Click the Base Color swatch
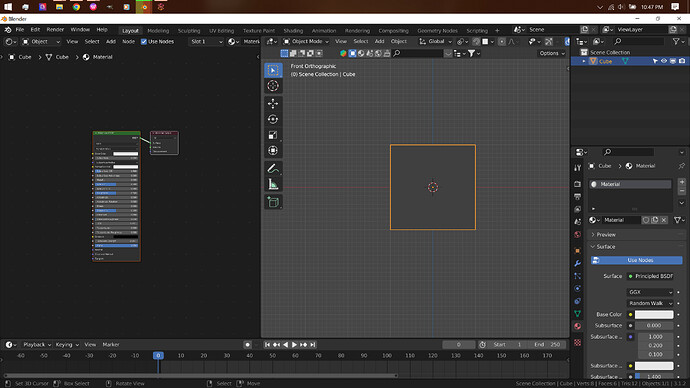Image resolution: width=690 pixels, height=388 pixels. click(654, 314)
